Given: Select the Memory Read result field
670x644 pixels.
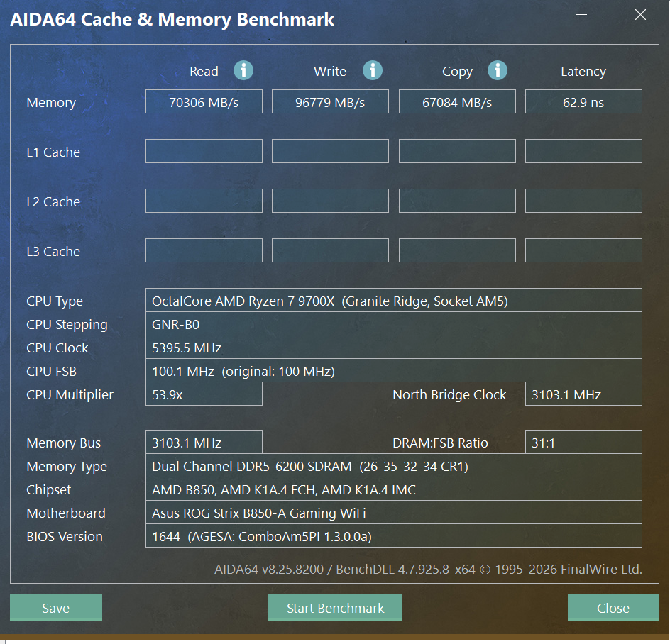Looking at the screenshot, I should click(x=204, y=101).
